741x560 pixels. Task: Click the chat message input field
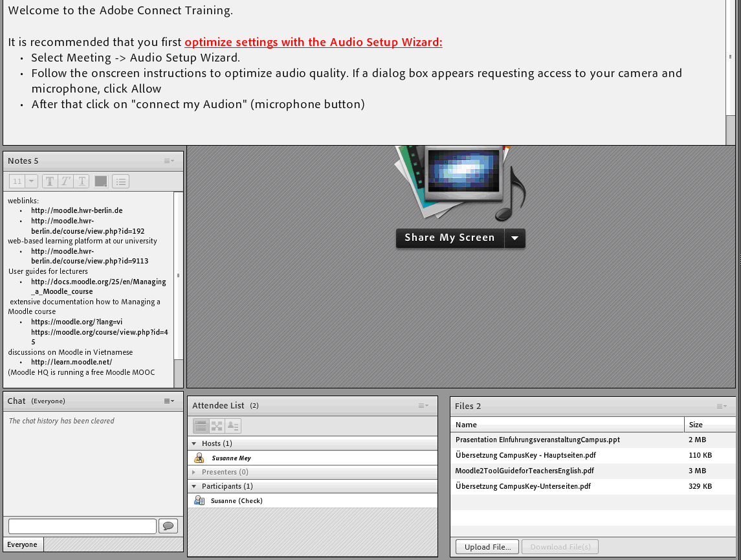click(x=82, y=526)
